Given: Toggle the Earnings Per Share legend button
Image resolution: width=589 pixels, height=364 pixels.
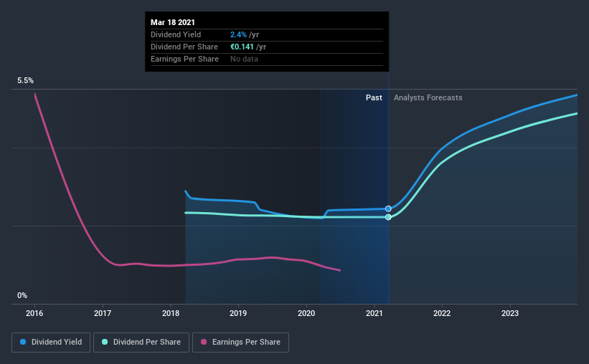Looking at the screenshot, I should point(240,343).
